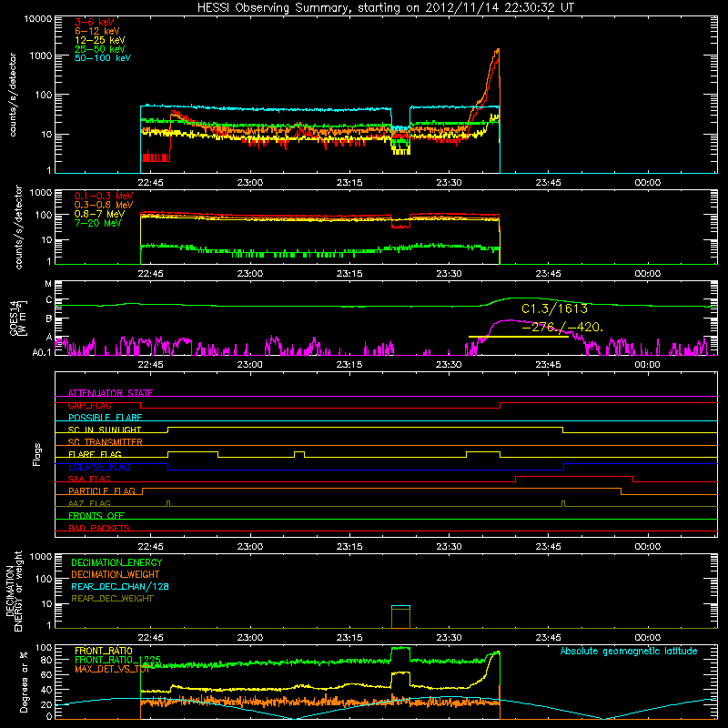
Task: Select the 50-100 keV legend label
Action: [x=103, y=58]
